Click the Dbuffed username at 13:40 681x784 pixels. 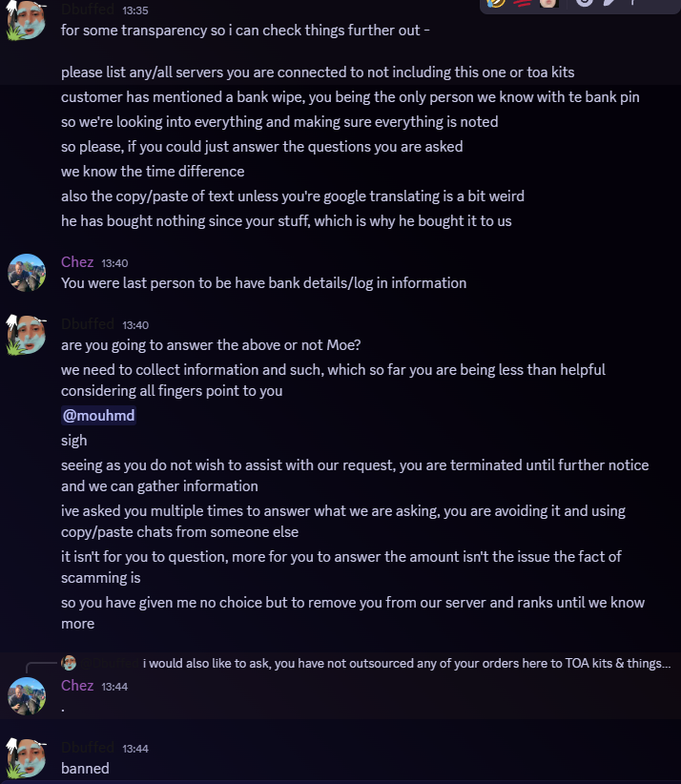[88, 324]
